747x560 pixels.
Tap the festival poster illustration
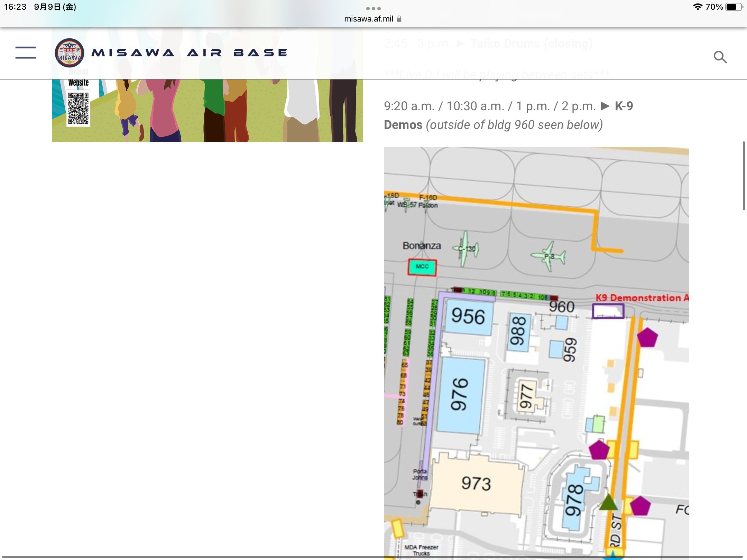click(207, 111)
